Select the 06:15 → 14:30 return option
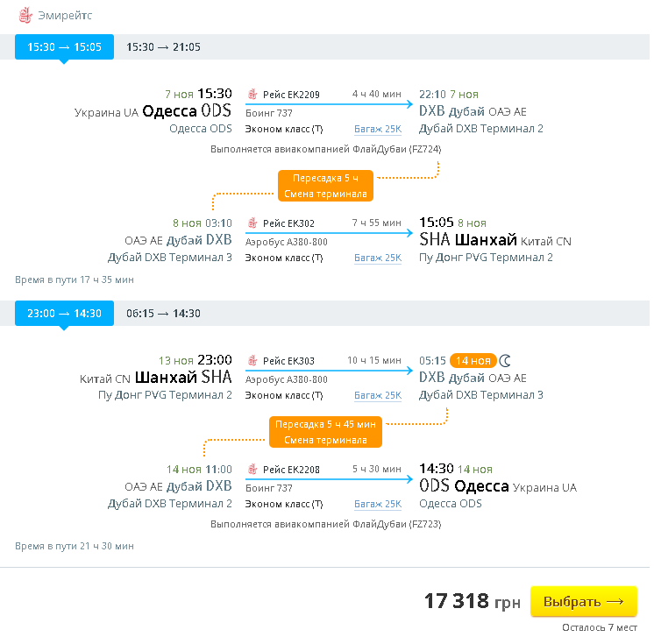654x644 pixels. pos(163,314)
